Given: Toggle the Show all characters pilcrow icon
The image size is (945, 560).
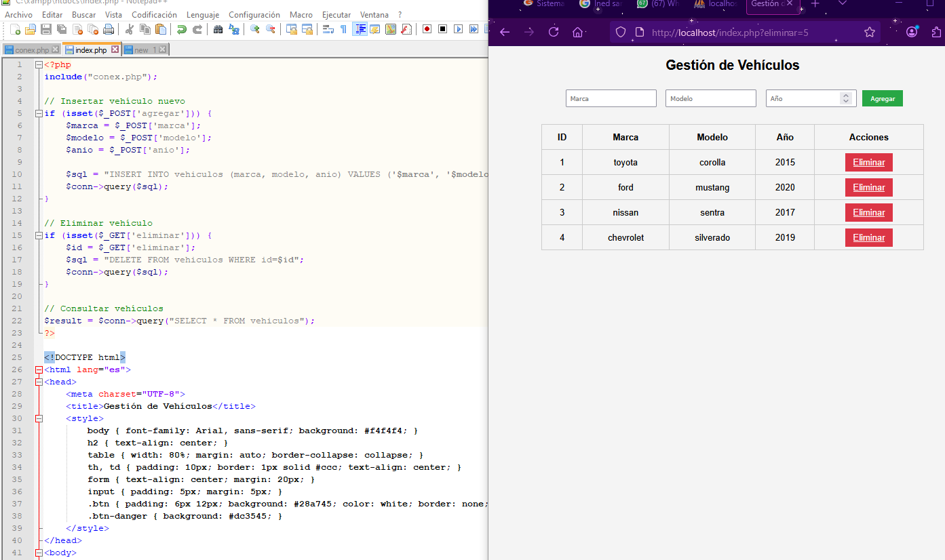Looking at the screenshot, I should tap(343, 29).
